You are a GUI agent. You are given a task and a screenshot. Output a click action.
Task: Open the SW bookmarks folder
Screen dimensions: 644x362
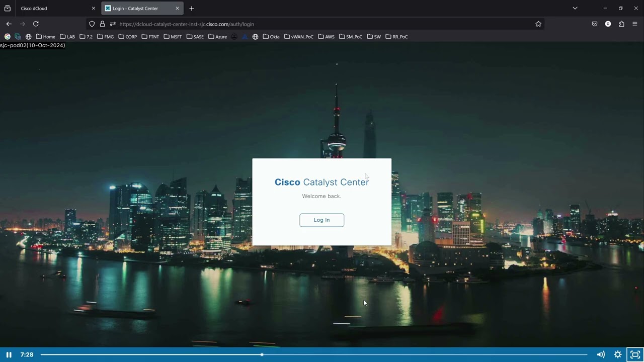374,37
